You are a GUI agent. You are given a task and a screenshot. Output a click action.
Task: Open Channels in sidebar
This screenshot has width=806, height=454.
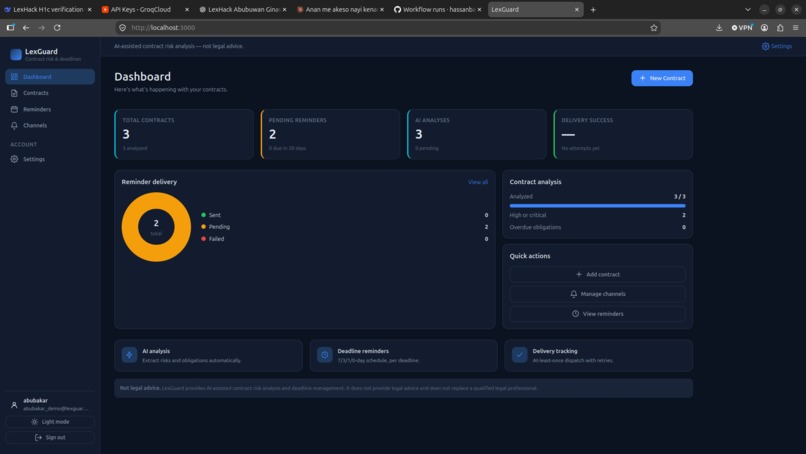pos(50,125)
